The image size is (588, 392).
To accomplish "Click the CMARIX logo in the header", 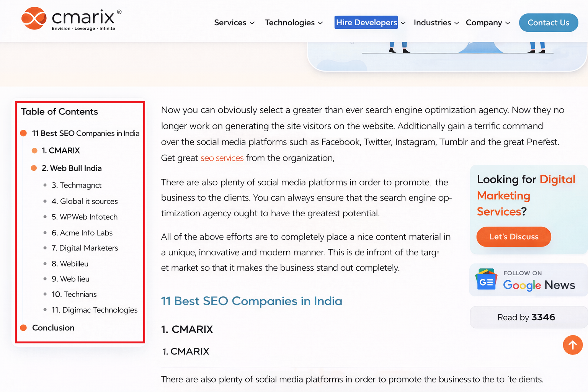I will [72, 19].
